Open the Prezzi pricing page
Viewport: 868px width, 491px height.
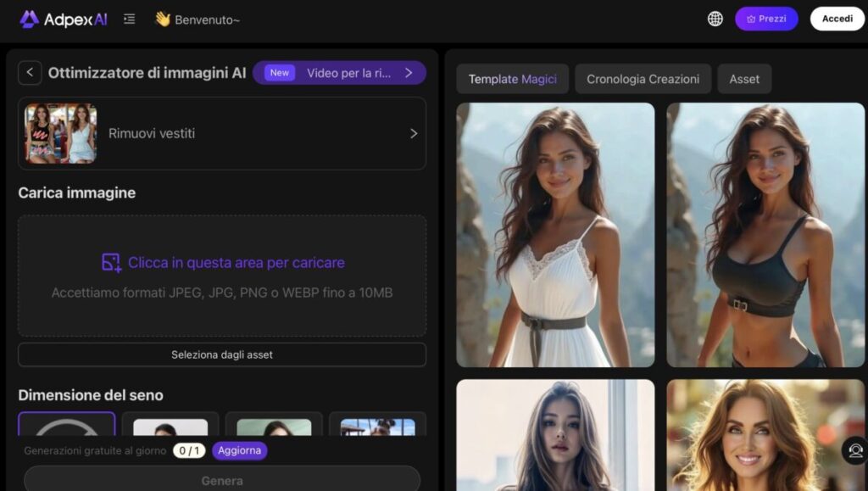tap(766, 19)
